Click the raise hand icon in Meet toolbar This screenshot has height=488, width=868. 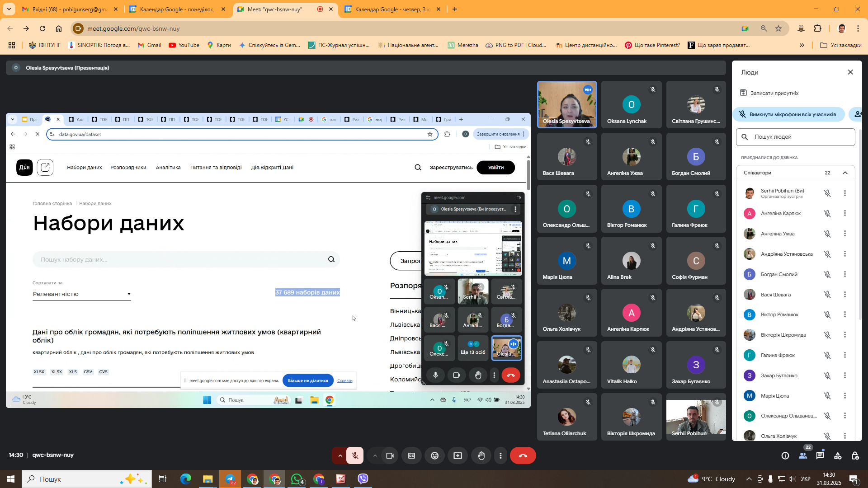point(481,455)
